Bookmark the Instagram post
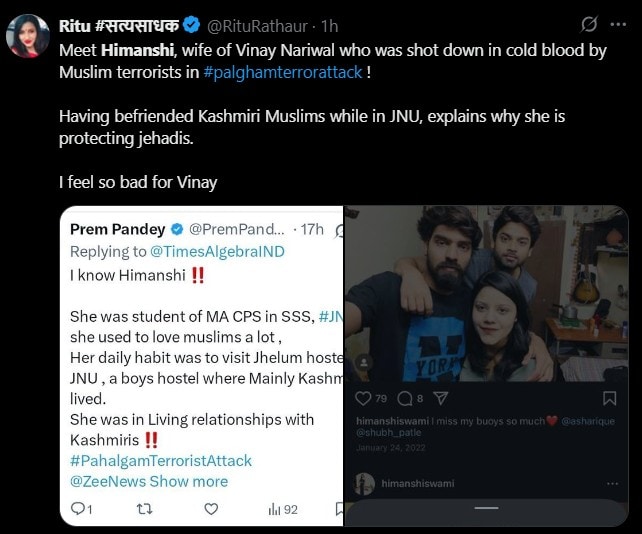 coord(609,398)
